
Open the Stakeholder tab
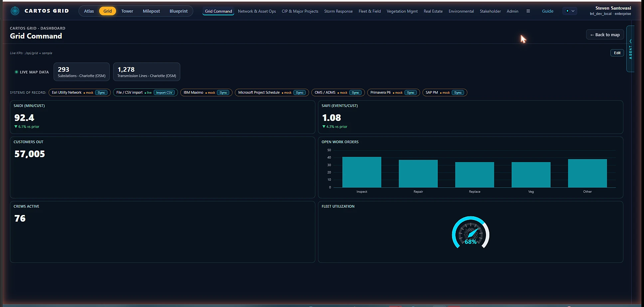tap(490, 11)
